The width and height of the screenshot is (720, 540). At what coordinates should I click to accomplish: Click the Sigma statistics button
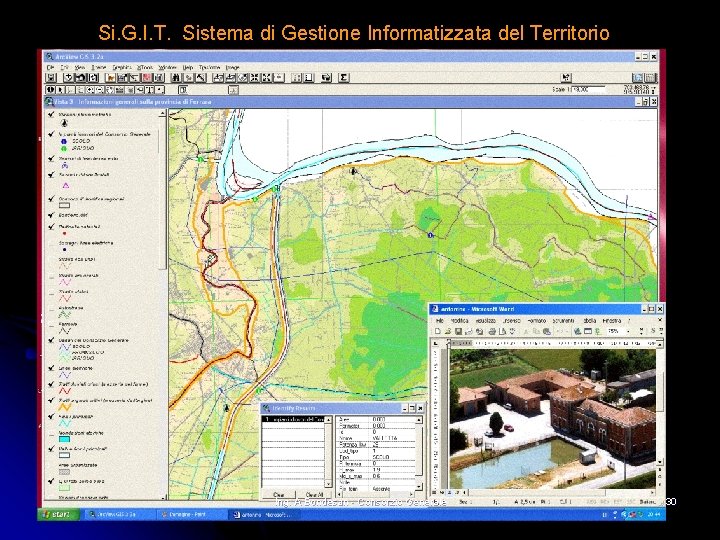[343, 78]
